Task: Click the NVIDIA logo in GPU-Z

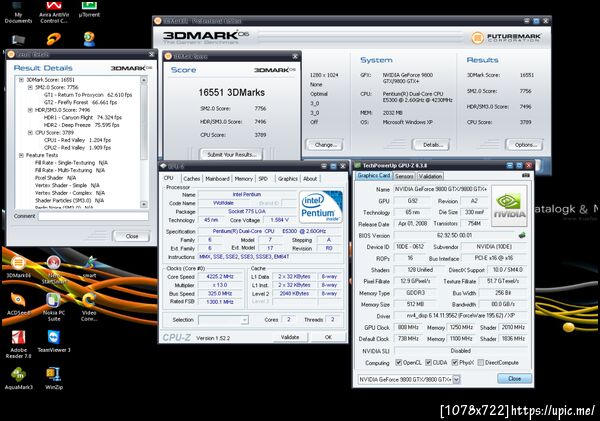Action: [509, 206]
